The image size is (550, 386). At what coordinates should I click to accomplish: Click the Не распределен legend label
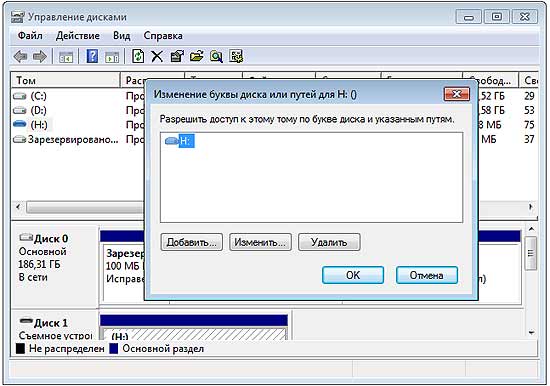(x=67, y=349)
